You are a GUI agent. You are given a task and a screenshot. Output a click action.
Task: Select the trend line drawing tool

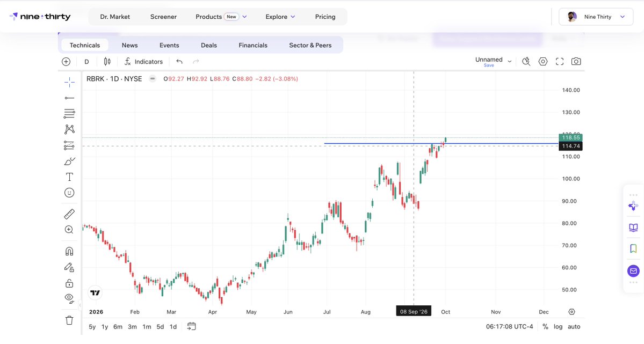click(x=69, y=98)
